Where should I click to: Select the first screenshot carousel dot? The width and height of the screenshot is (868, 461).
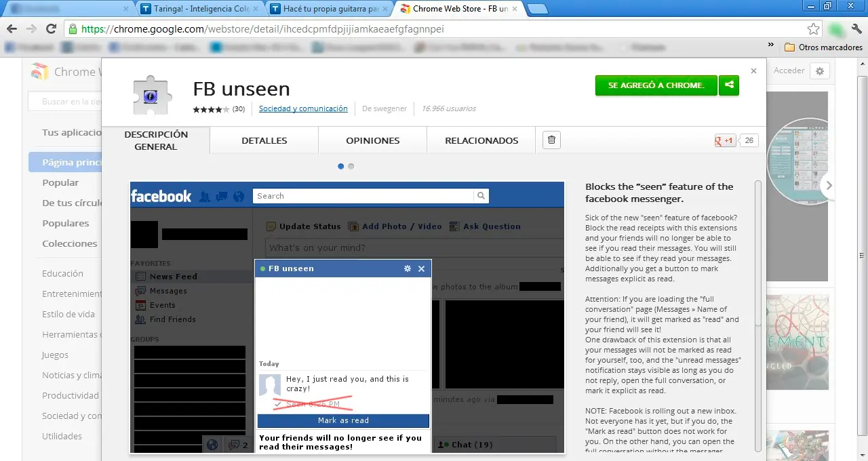(341, 166)
